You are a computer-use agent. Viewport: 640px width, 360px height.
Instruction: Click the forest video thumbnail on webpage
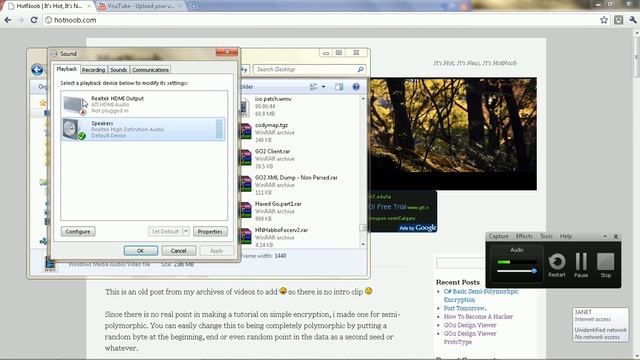tap(452, 134)
